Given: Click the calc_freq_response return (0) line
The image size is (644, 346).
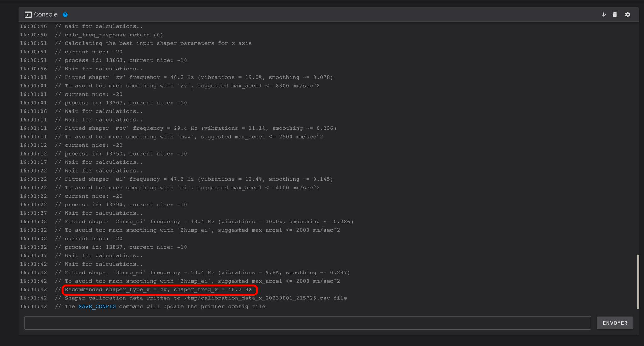Looking at the screenshot, I should point(114,35).
